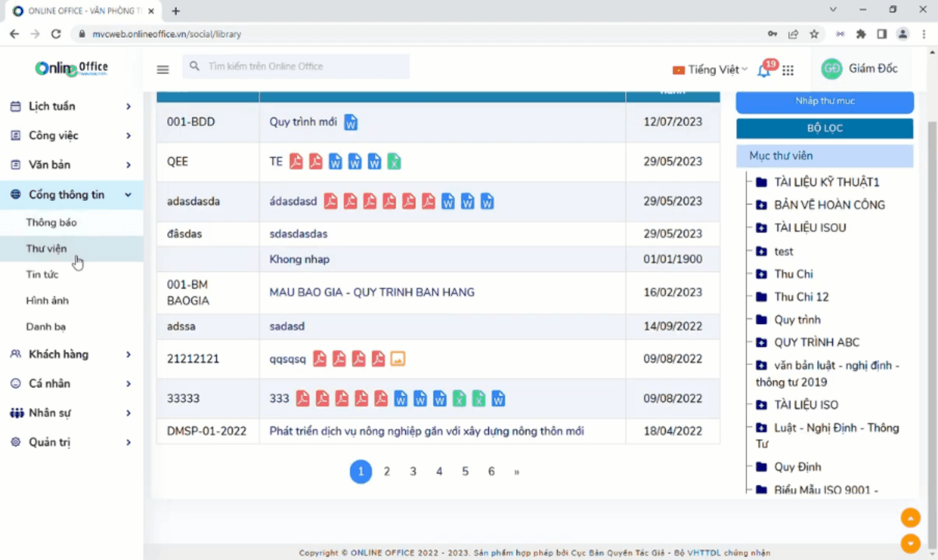Go to page 3 of results
Screen dimensions: 938x560
pos(413,471)
